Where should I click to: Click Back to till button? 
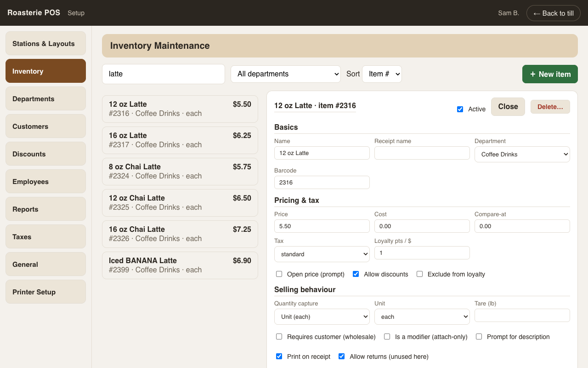point(553,13)
